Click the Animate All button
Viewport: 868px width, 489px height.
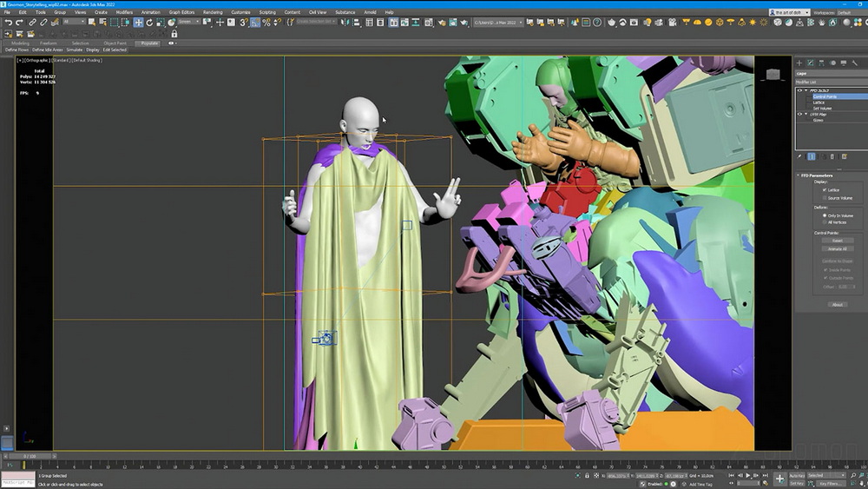pyautogui.click(x=837, y=248)
